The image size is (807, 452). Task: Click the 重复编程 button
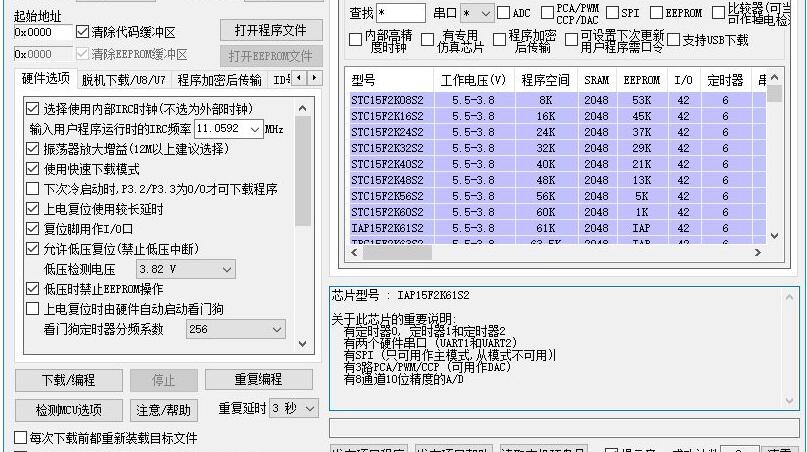click(258, 379)
